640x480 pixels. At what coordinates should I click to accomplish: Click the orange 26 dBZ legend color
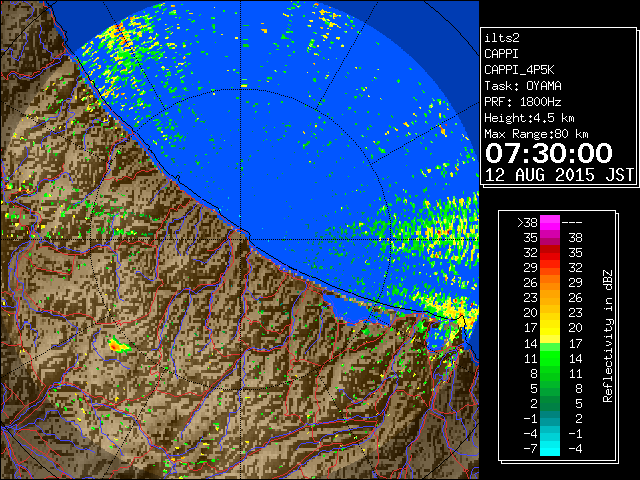click(550, 283)
